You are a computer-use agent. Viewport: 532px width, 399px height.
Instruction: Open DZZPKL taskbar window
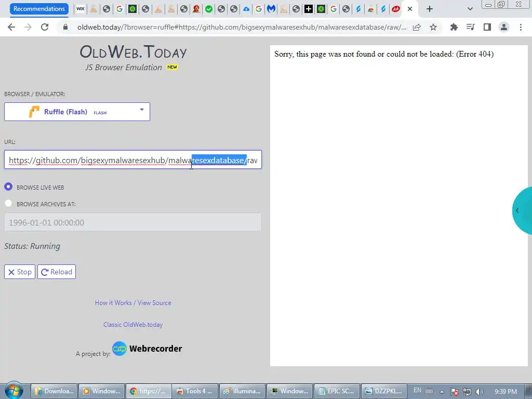tap(384, 391)
